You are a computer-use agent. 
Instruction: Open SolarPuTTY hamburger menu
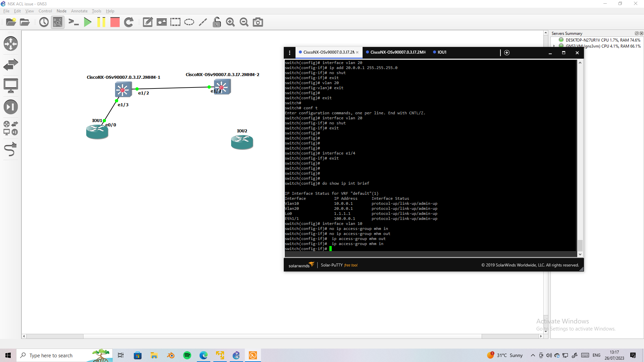(289, 53)
